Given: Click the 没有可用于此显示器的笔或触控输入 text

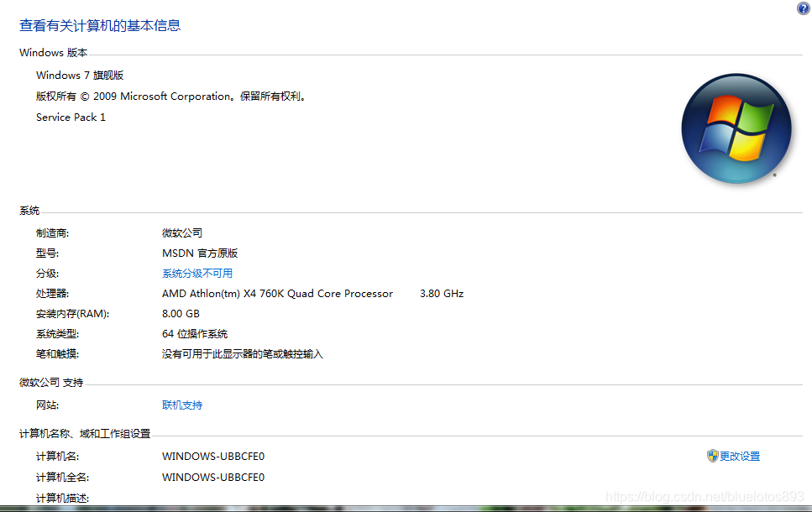Looking at the screenshot, I should (x=243, y=354).
